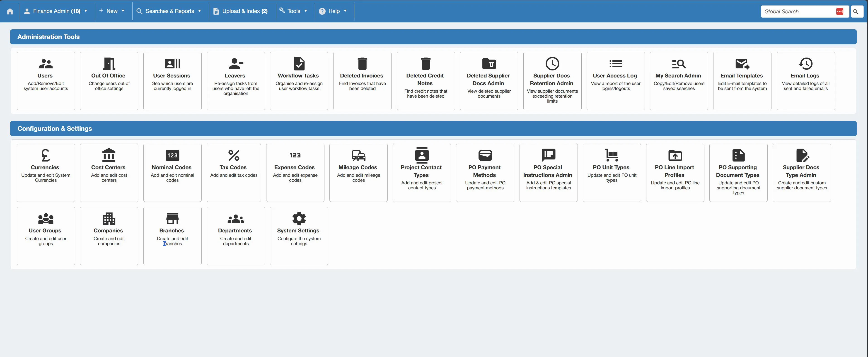Click the Home icon in the navbar

[x=10, y=12]
